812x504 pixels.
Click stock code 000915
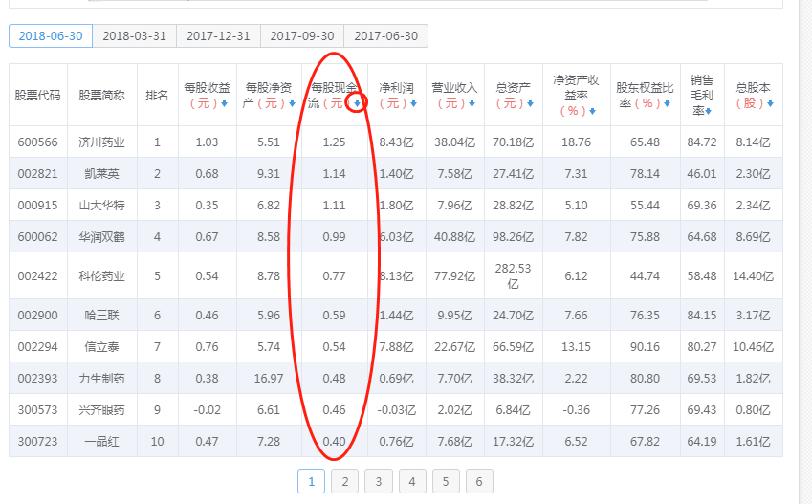pyautogui.click(x=38, y=205)
